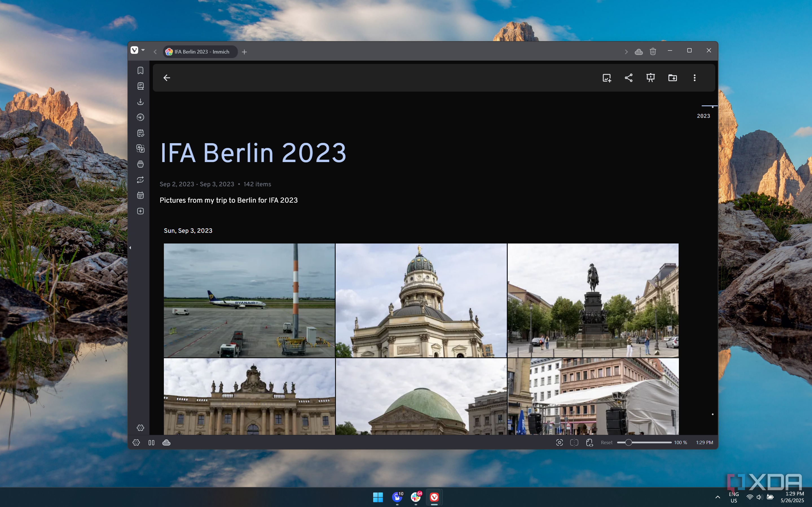Collapse the side panel using edge arrow
This screenshot has width=812, height=507.
[130, 248]
